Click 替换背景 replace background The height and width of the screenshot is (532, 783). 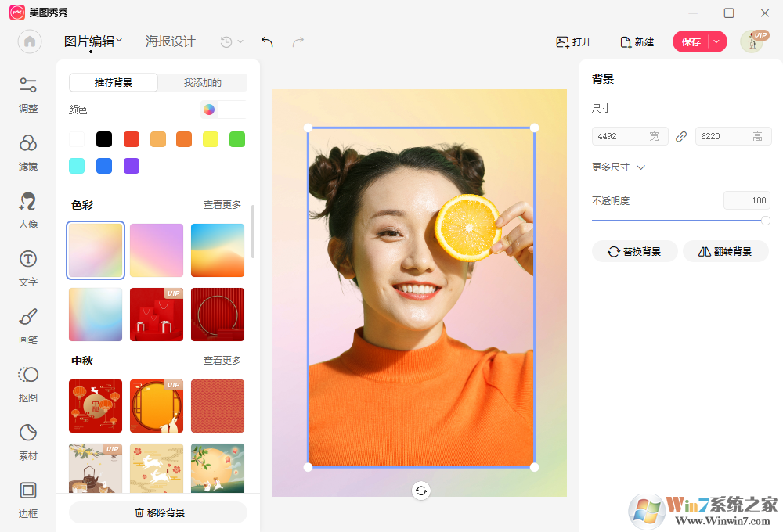[634, 252]
